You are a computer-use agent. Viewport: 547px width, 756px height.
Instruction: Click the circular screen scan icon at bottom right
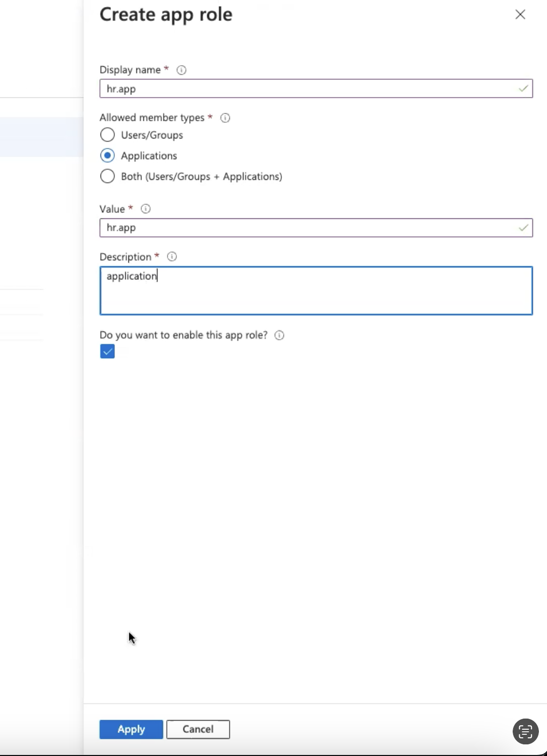click(525, 731)
